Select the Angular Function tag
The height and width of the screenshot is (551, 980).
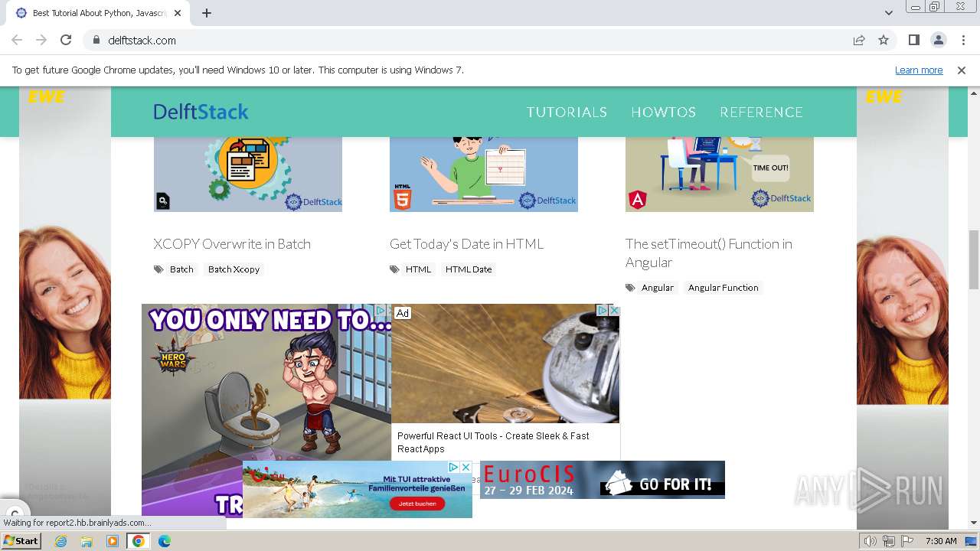[724, 288]
